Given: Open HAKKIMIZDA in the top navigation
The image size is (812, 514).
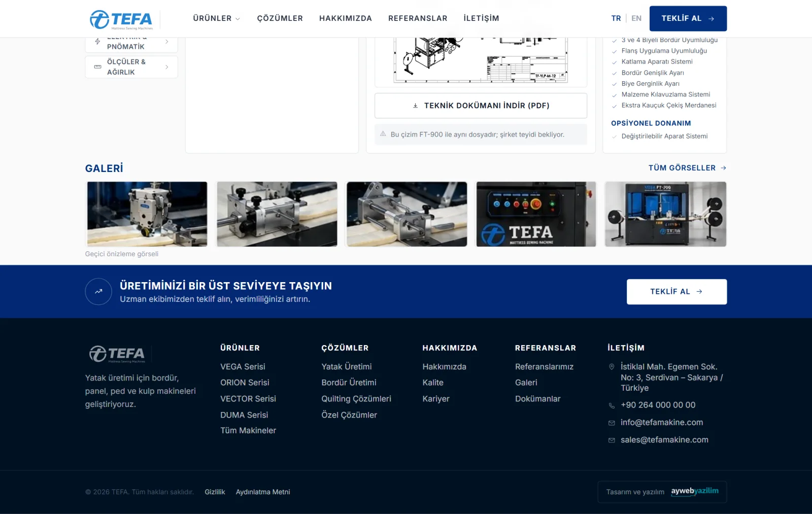Looking at the screenshot, I should coord(346,18).
